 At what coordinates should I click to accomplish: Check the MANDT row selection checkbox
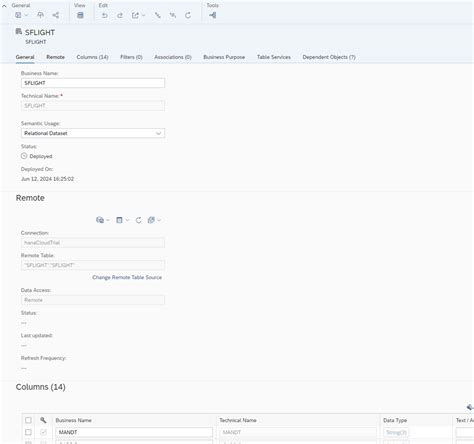point(28,432)
